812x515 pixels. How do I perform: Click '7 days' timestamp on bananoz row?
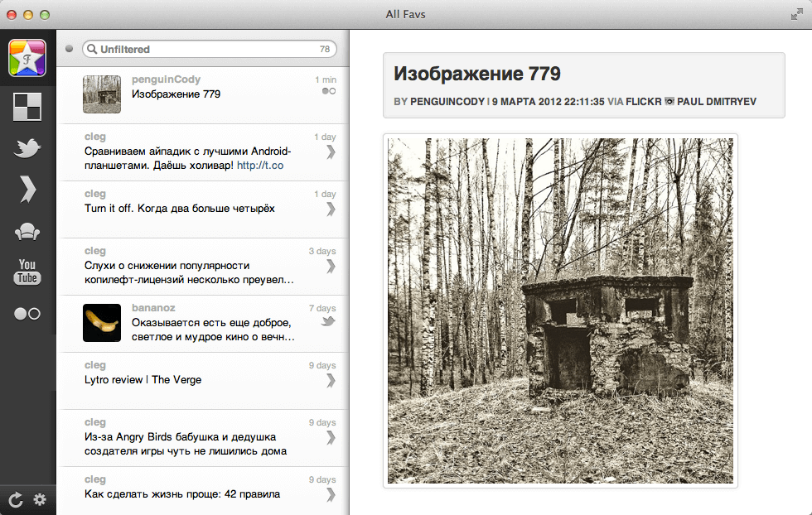322,309
